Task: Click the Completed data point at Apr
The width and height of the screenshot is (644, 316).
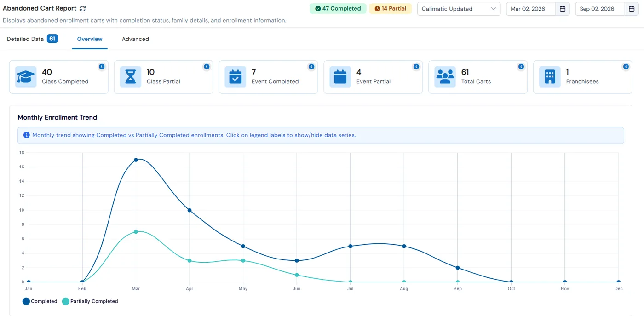Action: [x=190, y=210]
